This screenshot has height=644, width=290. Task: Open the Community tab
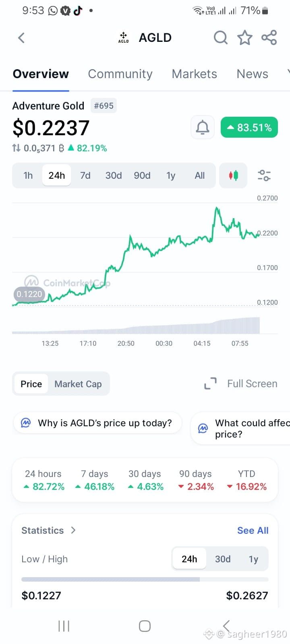click(x=120, y=74)
